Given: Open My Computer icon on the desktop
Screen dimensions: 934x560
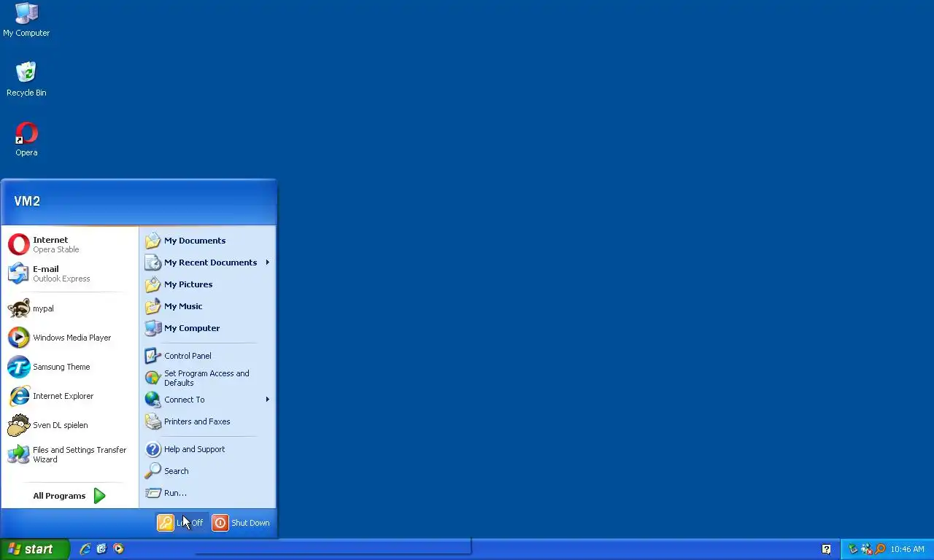Looking at the screenshot, I should point(26,20).
